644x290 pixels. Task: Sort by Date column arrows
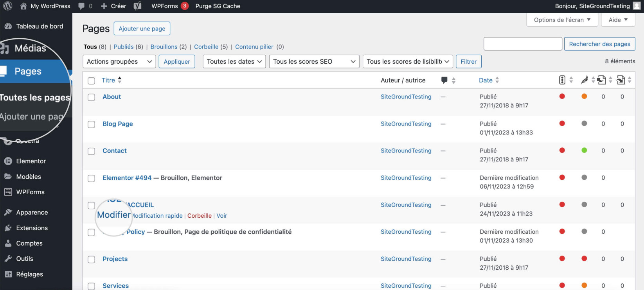point(497,80)
